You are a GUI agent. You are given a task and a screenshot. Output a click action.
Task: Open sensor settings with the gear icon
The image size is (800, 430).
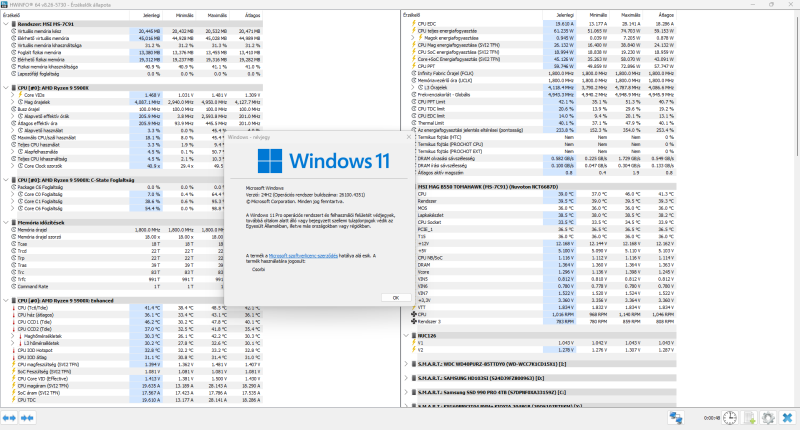[x=768, y=418]
